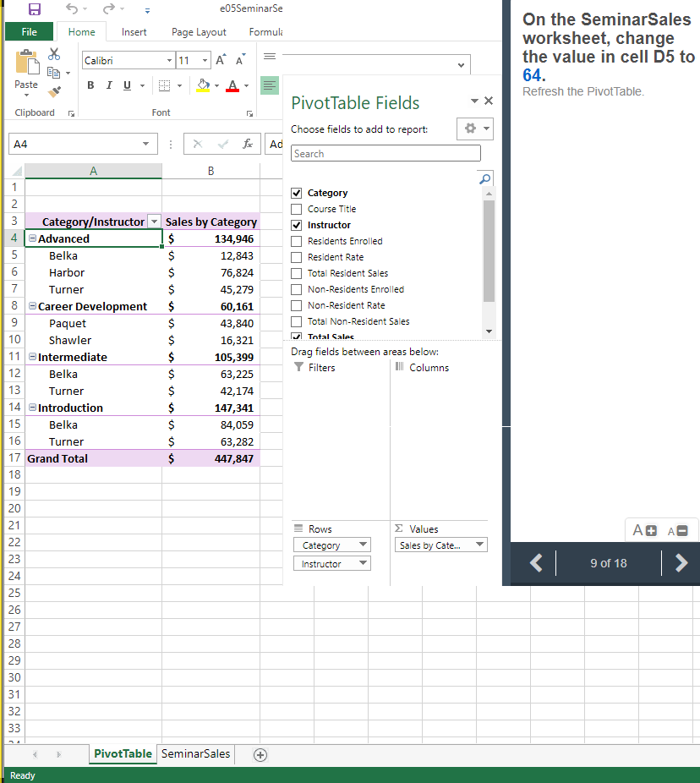Open the SeminarSales sheet tab
The image size is (700, 783).
pos(194,753)
